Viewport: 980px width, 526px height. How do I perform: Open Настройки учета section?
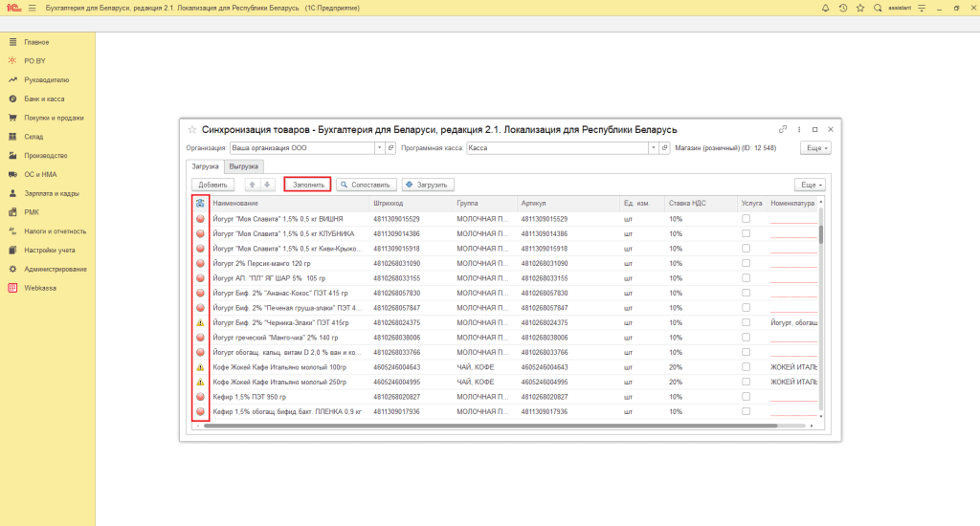click(x=48, y=250)
